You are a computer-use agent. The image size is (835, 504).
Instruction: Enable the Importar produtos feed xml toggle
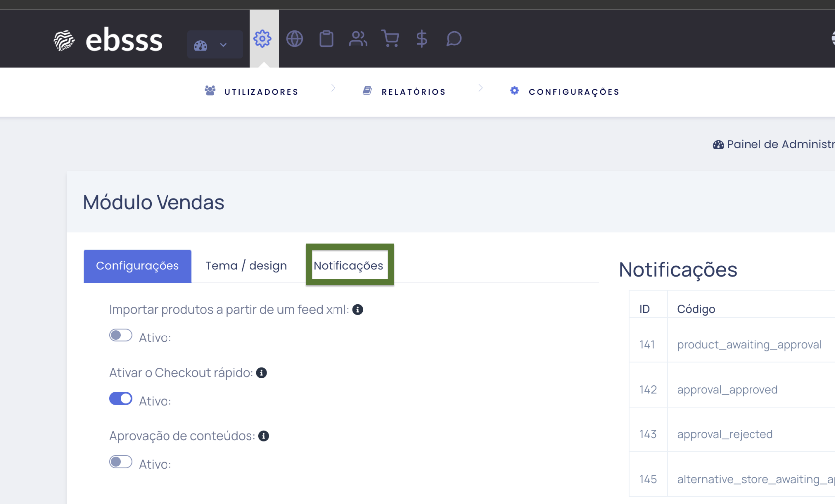(x=121, y=336)
